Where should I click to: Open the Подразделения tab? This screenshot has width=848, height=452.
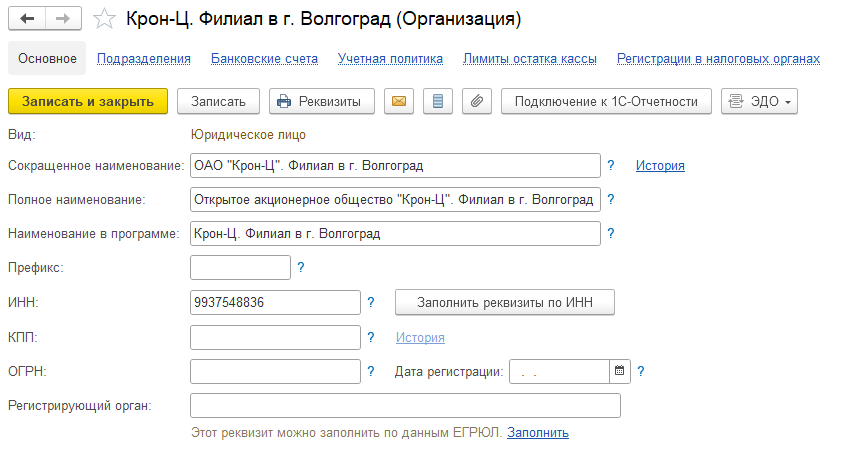pyautogui.click(x=144, y=58)
